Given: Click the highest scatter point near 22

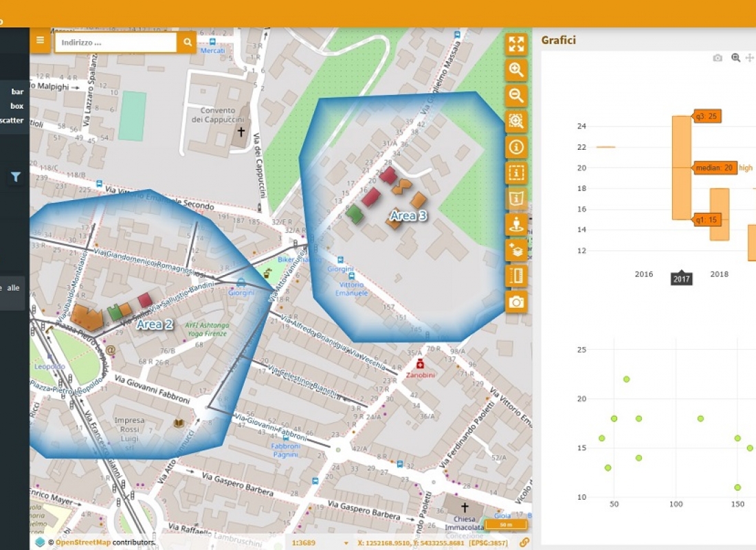Looking at the screenshot, I should 626,379.
